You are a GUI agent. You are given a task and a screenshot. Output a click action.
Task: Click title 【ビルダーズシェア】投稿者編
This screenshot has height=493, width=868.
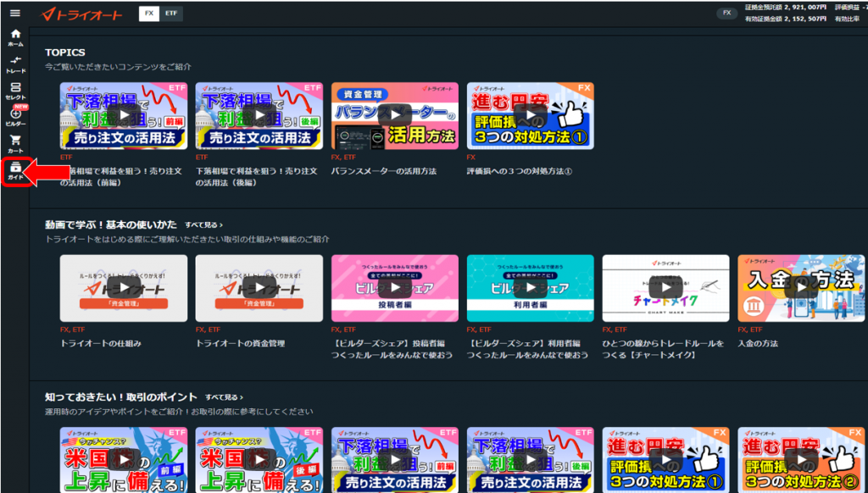point(392,349)
